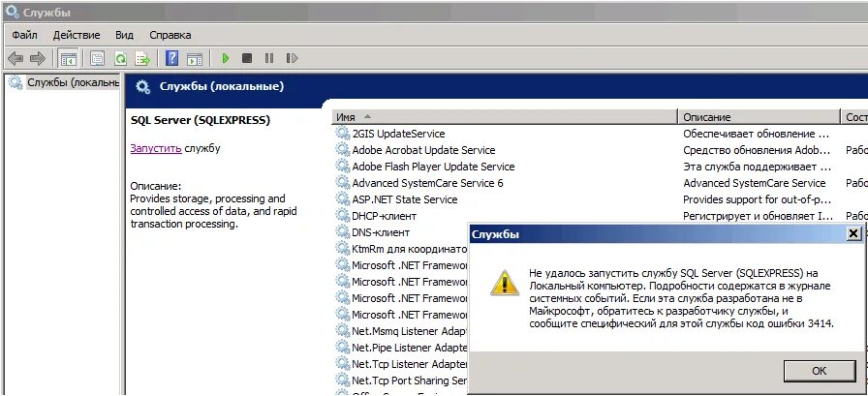The height and width of the screenshot is (396, 868).
Task: Open the Properties toolbar icon
Action: click(x=98, y=58)
